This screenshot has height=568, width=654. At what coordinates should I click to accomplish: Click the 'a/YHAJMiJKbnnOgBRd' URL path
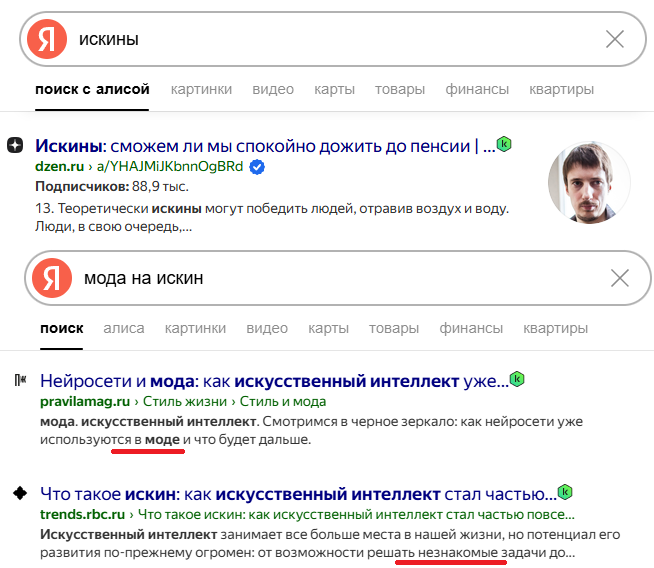[170, 166]
